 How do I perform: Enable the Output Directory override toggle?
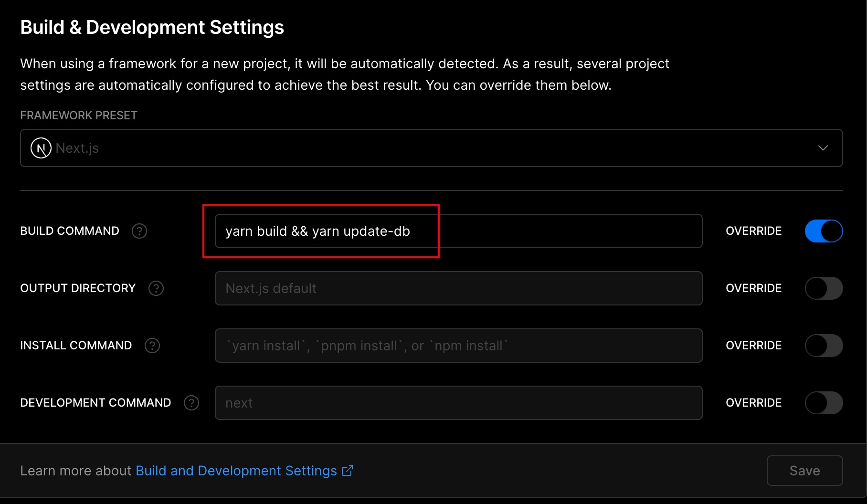click(x=824, y=288)
